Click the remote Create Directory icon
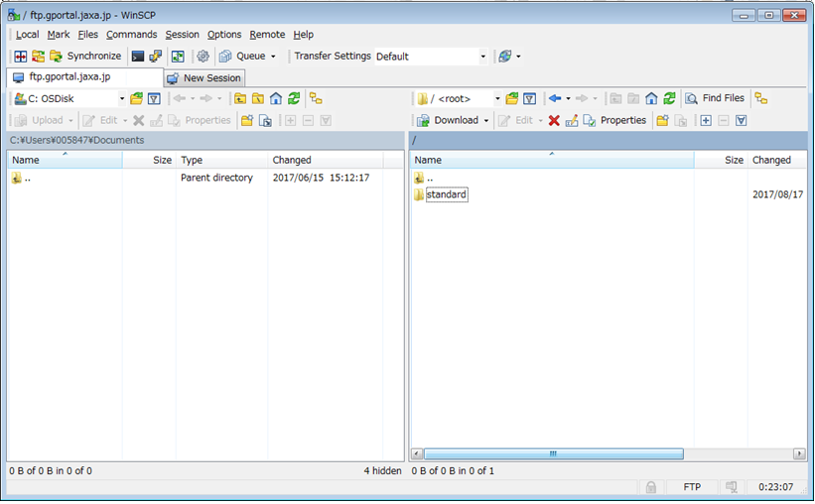The width and height of the screenshot is (815, 504). [x=662, y=121]
